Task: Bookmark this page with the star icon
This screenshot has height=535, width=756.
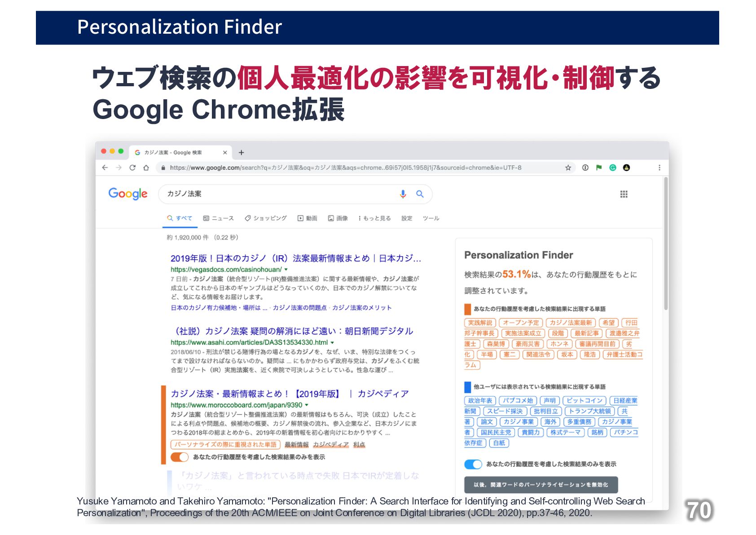Action: coord(568,168)
